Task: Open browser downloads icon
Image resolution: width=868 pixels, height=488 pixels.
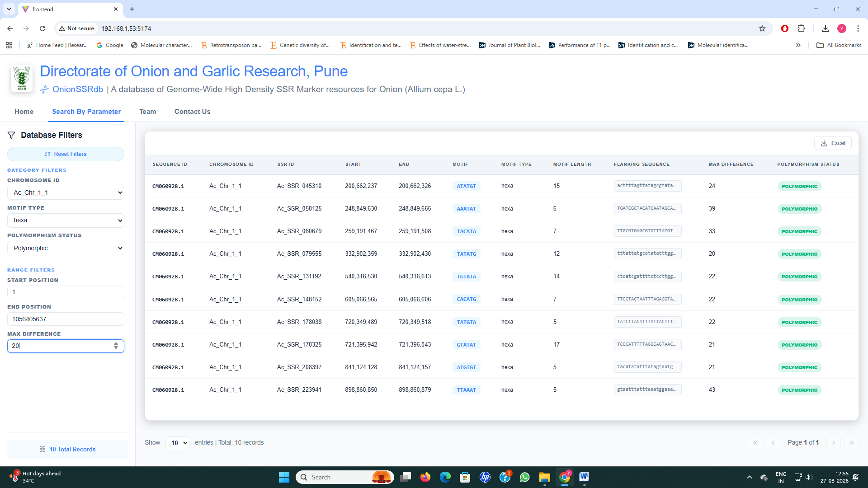Action: (x=825, y=28)
